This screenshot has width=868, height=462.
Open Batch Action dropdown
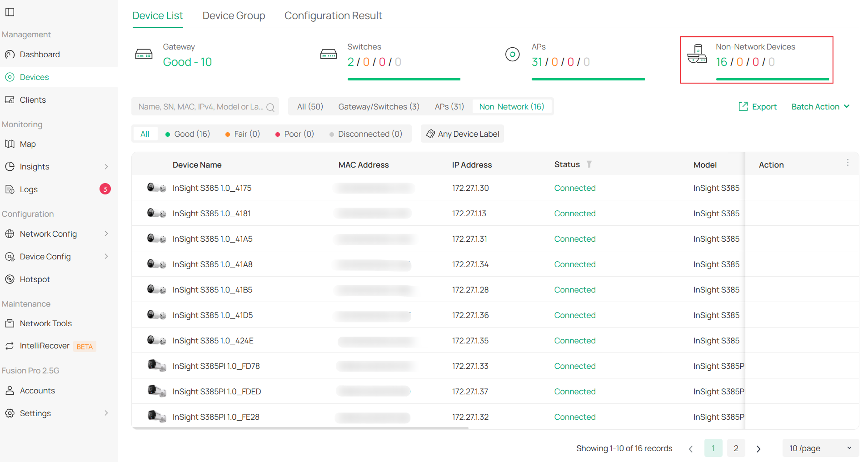pyautogui.click(x=821, y=107)
